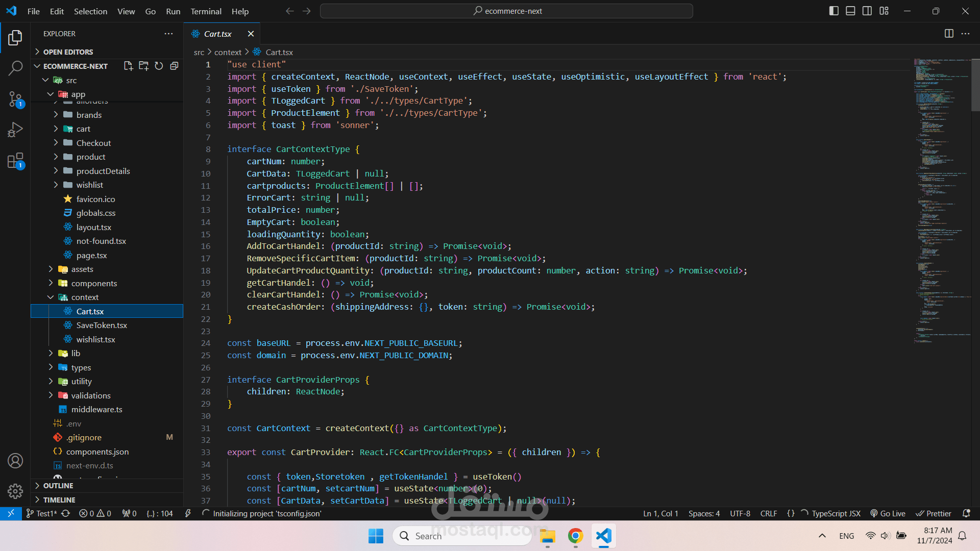The width and height of the screenshot is (980, 551).
Task: Open the Terminal menu
Action: [x=206, y=11]
